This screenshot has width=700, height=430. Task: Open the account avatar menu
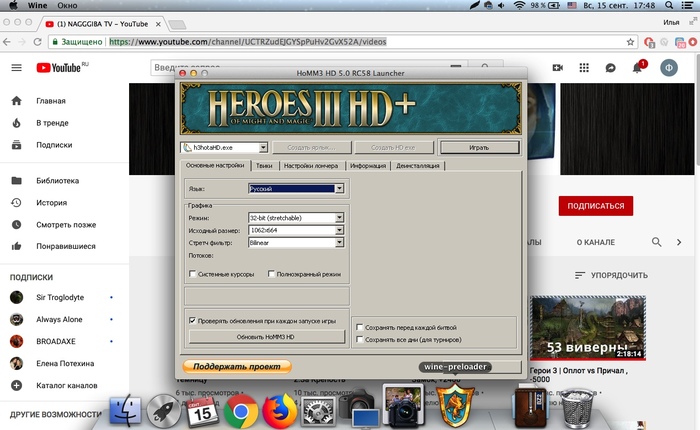point(669,68)
